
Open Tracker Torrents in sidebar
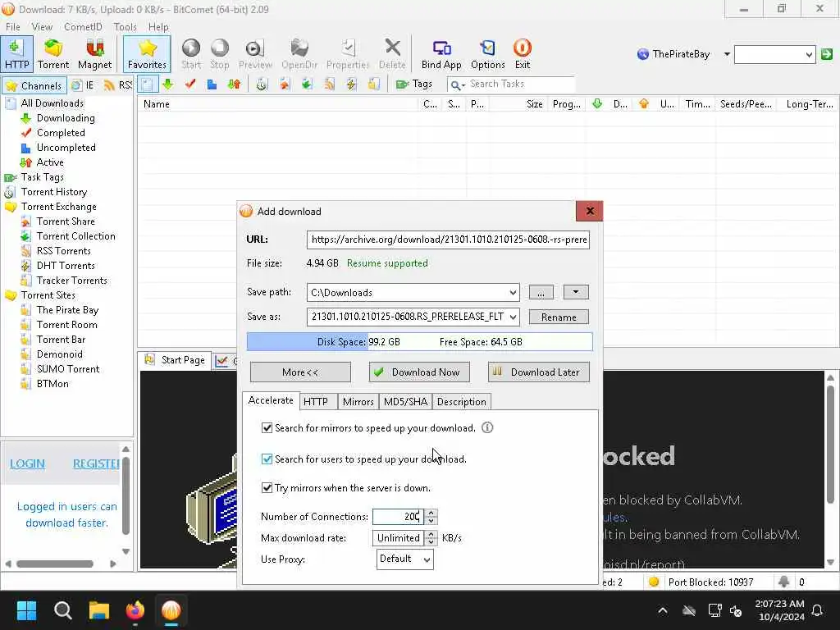coord(72,281)
